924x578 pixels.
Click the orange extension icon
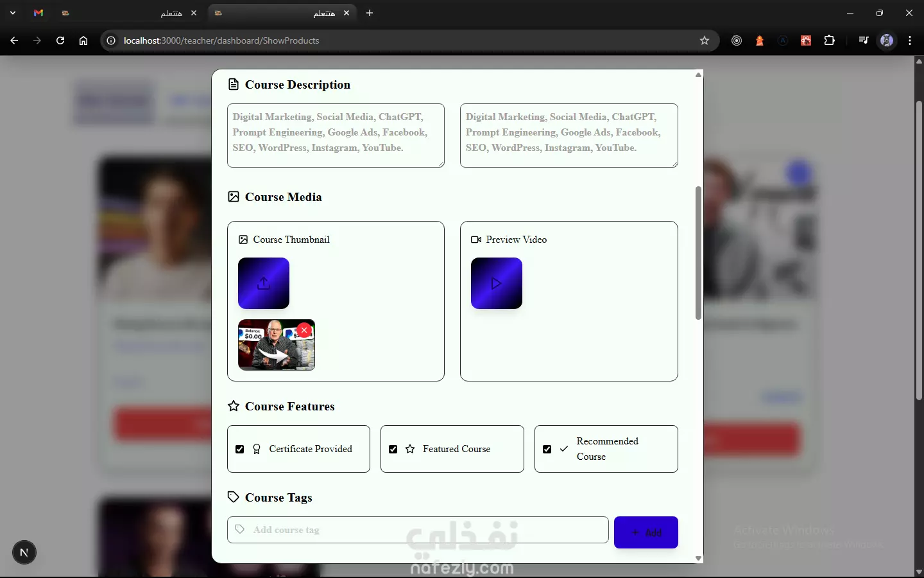point(760,40)
